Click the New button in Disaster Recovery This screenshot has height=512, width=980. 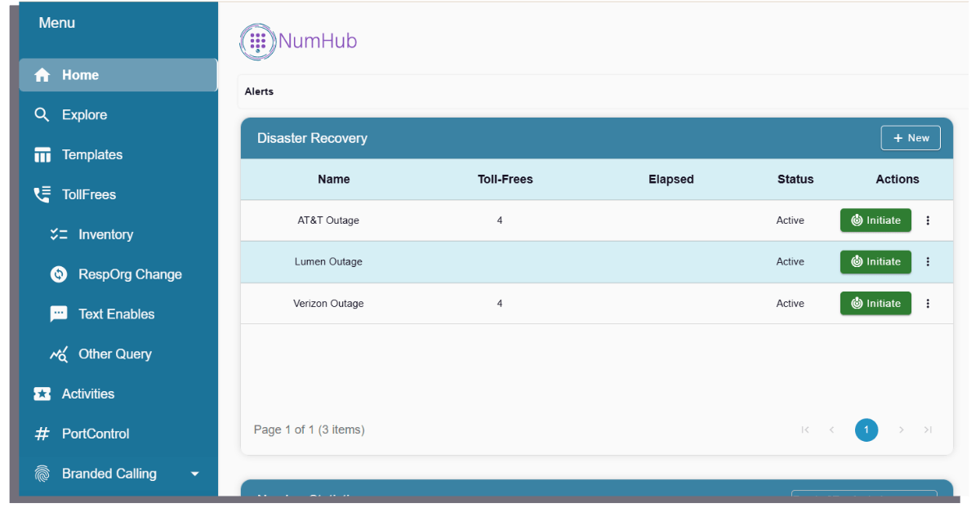(911, 137)
